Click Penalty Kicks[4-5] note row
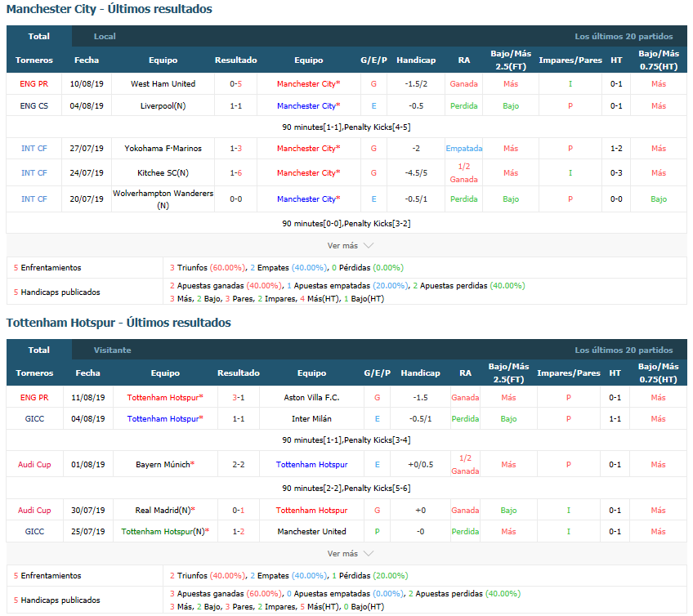This screenshot has height=616, width=693. click(x=346, y=127)
